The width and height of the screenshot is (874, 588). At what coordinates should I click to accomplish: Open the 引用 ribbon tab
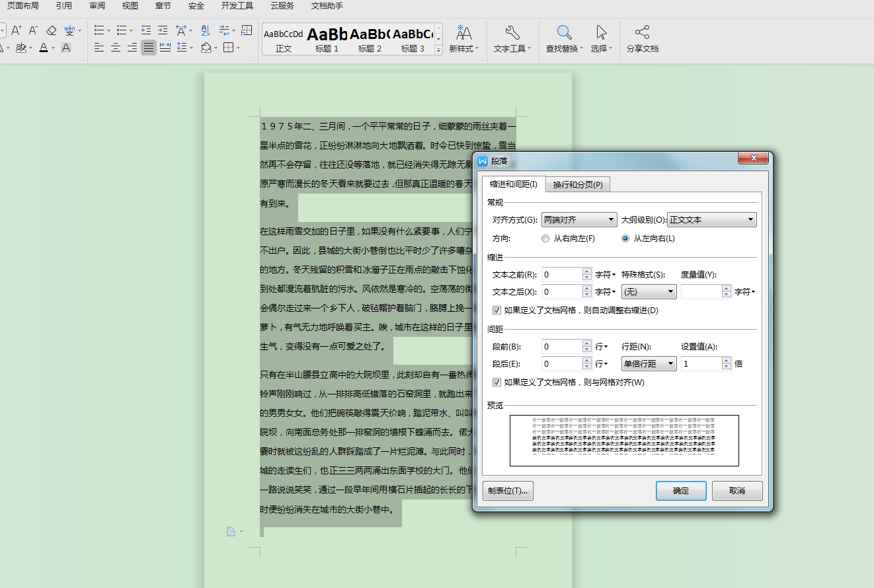coord(64,6)
